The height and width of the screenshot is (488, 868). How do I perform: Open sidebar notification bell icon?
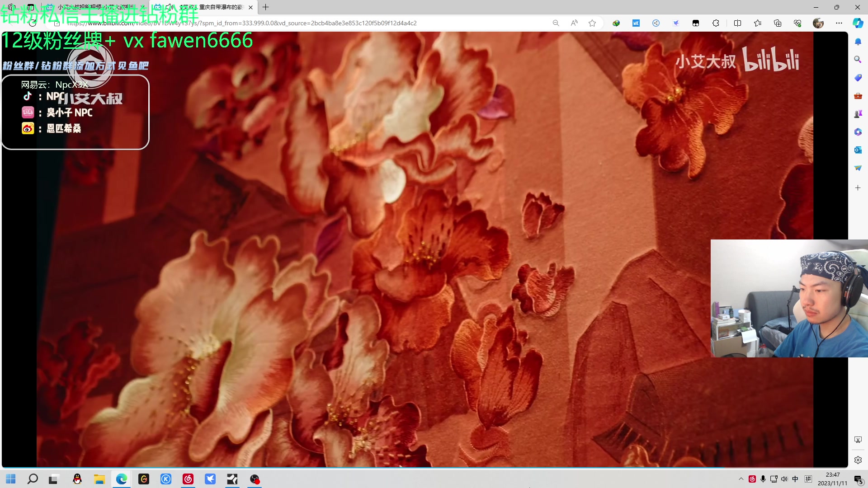858,42
